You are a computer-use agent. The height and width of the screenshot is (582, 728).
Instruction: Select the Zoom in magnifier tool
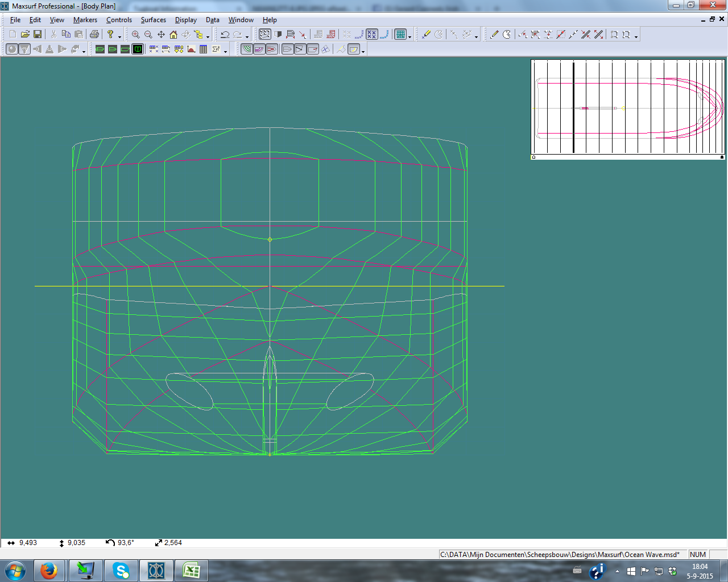(x=135, y=35)
